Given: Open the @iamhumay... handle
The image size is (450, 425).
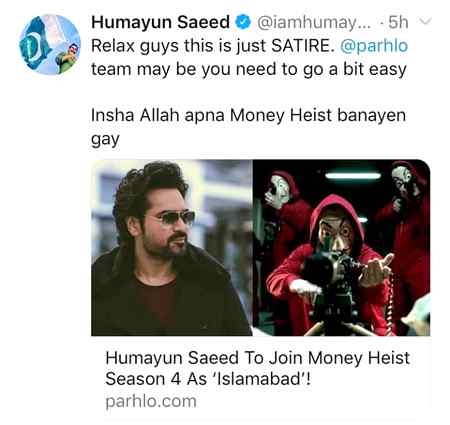Looking at the screenshot, I should pos(314,23).
